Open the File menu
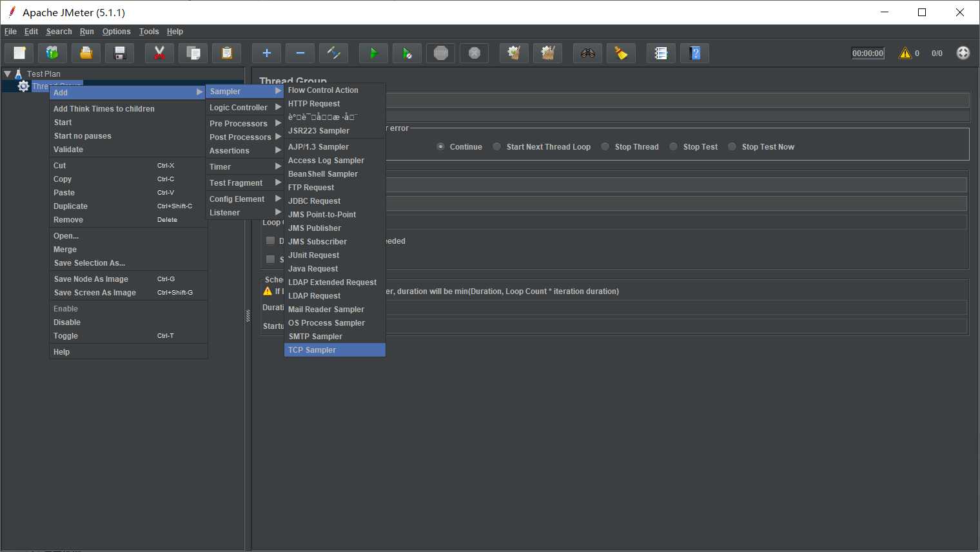This screenshot has height=552, width=980. (x=10, y=32)
